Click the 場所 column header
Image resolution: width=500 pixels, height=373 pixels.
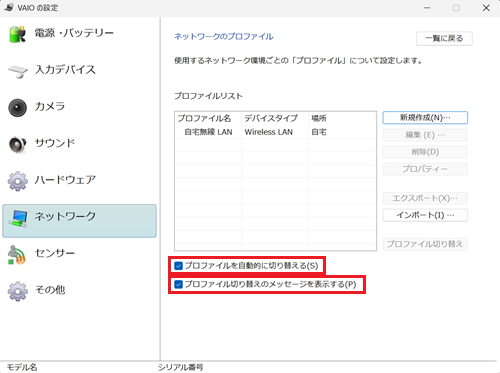(319, 118)
